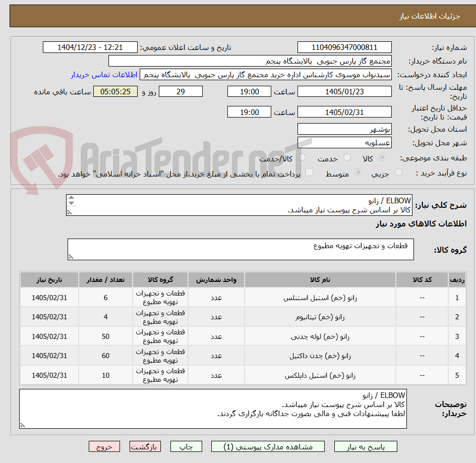476x463 pixels.
Task: Select the 'کالا/خدمت' category radio button
Action: pyautogui.click(x=302, y=157)
